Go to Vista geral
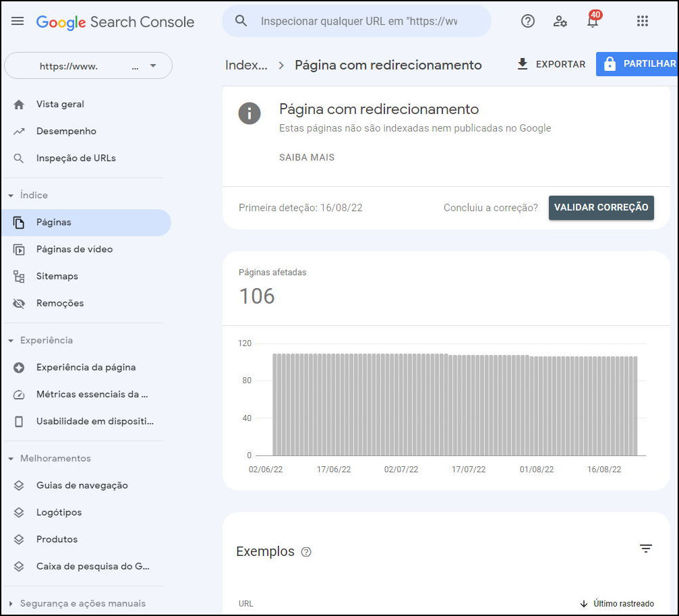 [x=60, y=105]
